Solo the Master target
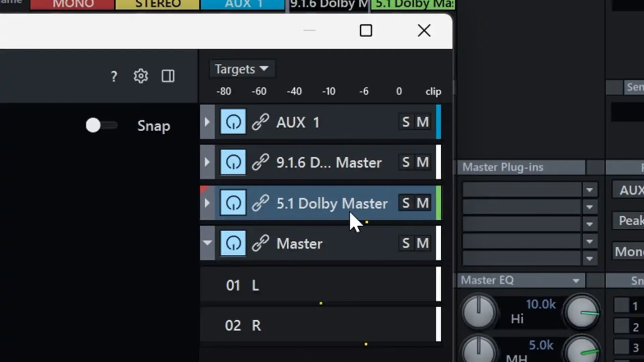This screenshot has width=644, height=362. click(406, 243)
